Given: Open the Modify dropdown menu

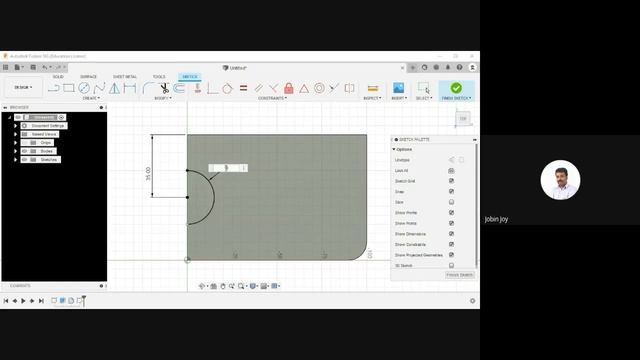Looking at the screenshot, I should pos(163,98).
